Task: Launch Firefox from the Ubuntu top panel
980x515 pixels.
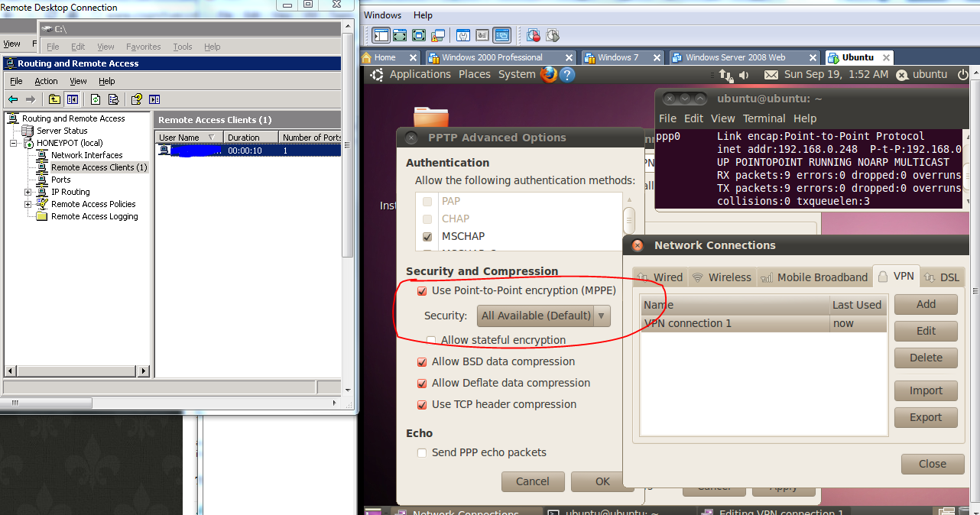Action: tap(548, 74)
